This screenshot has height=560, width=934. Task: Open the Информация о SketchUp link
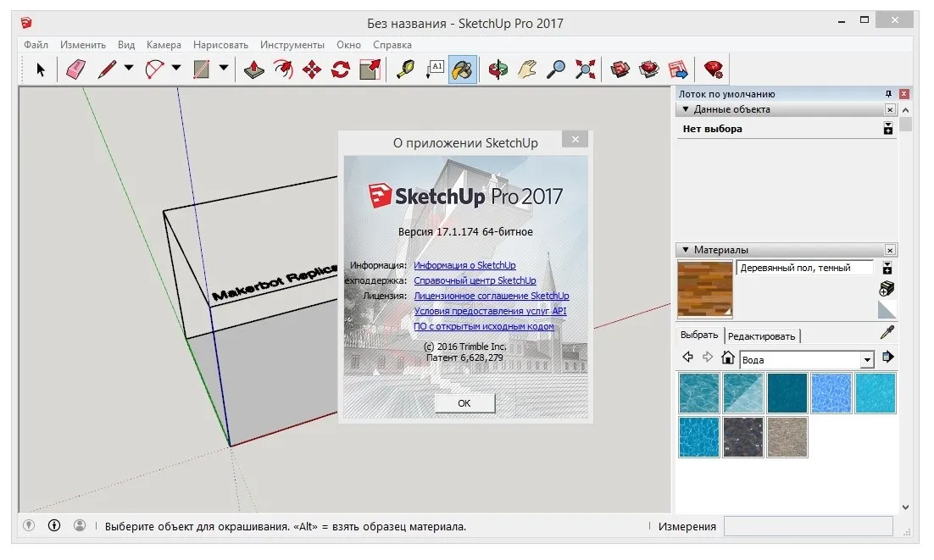pos(464,265)
